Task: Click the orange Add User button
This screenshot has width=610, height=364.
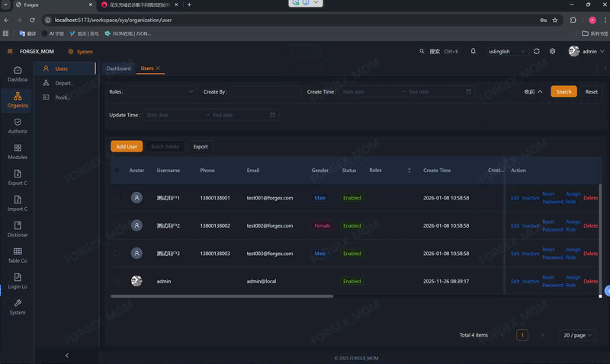Action: click(x=127, y=146)
